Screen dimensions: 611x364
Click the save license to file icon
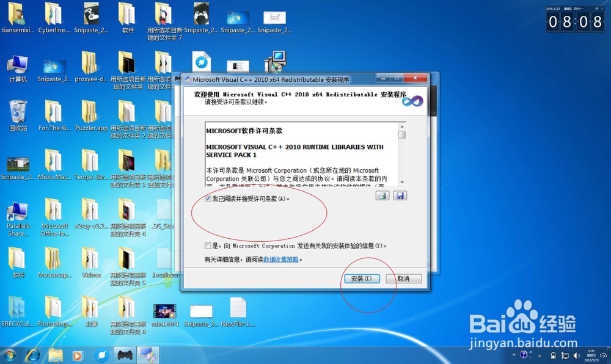point(400,195)
